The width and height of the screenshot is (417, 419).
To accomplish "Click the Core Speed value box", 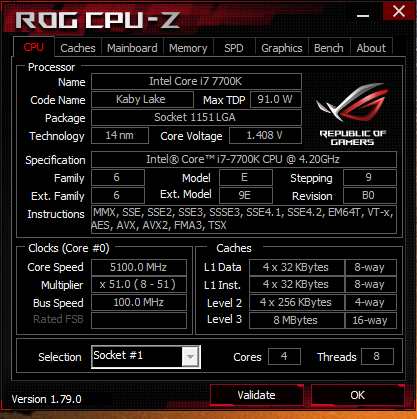I will 139,267.
